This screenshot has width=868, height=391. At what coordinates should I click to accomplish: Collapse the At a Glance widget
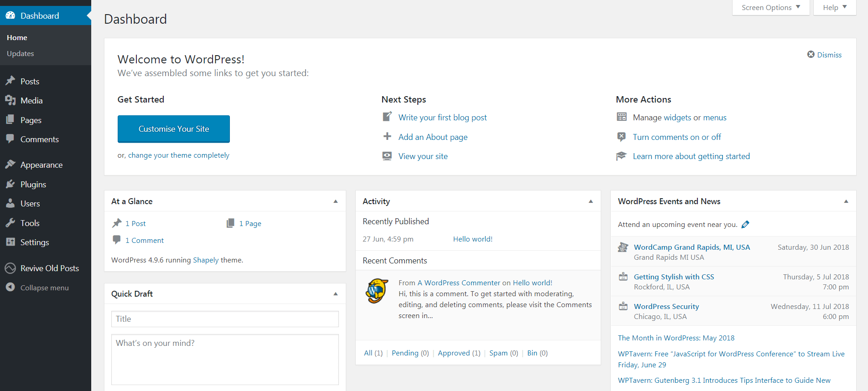336,201
